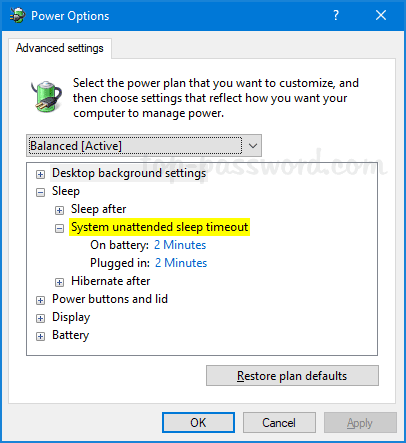Expand the Sleep after node
This screenshot has height=443, width=406.
click(59, 210)
